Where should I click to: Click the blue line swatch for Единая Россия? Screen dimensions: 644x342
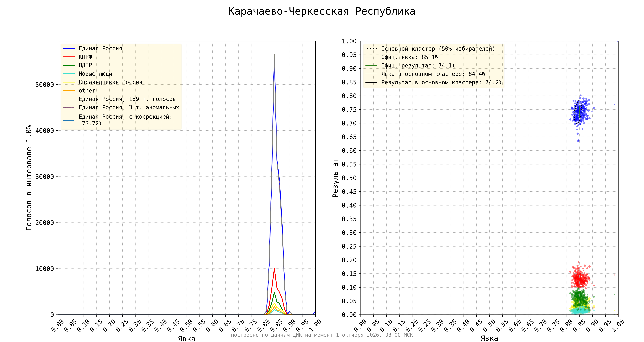point(69,48)
